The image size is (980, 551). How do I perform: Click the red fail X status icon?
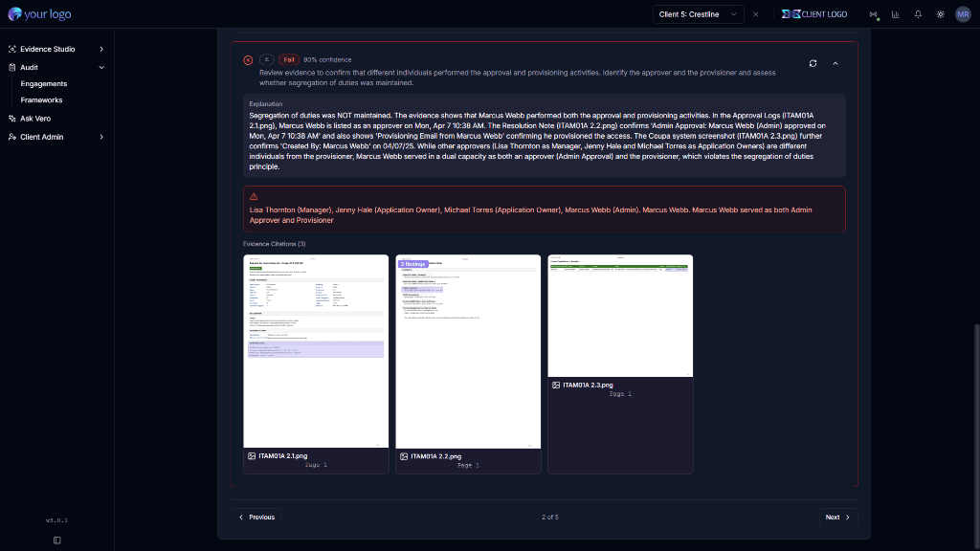(x=248, y=60)
